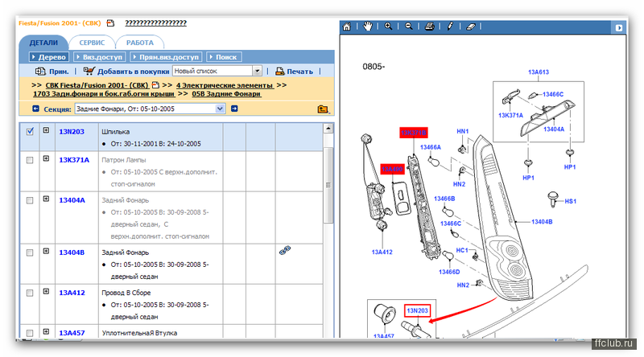Zoom out of the diagram

409,27
